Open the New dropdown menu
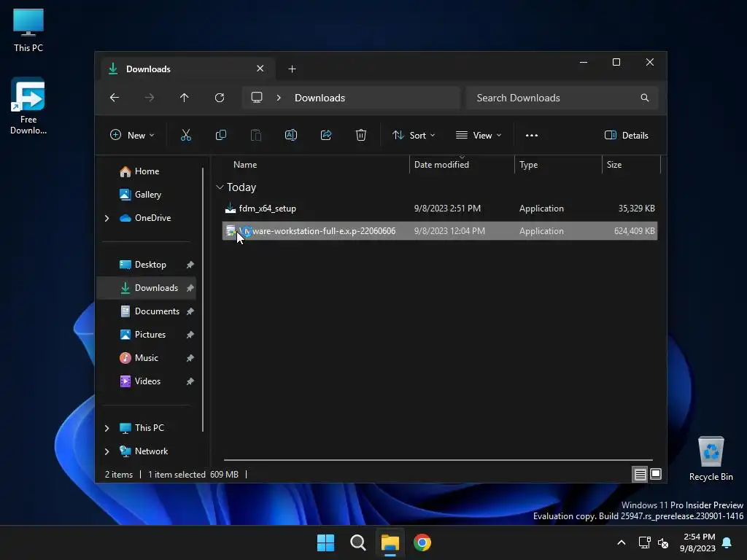747x560 pixels. (133, 135)
